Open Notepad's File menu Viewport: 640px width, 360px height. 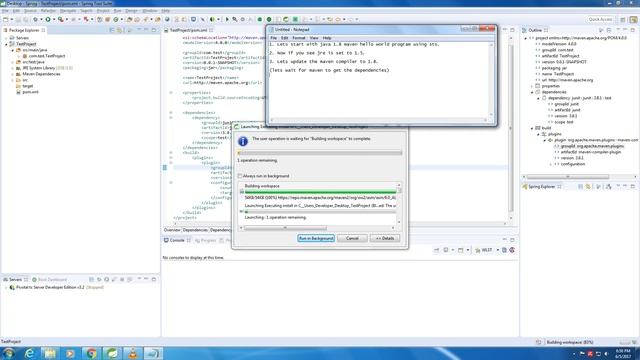click(273, 38)
